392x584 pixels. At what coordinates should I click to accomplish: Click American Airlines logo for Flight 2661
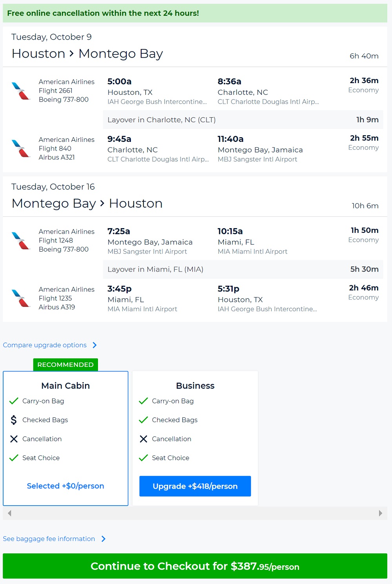21,91
